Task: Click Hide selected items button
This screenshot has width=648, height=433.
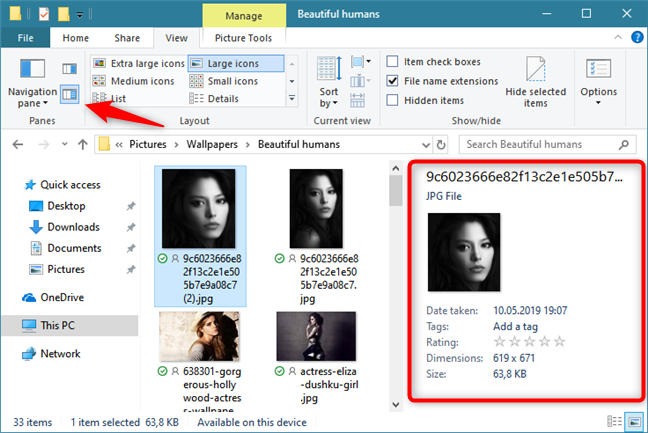Action: pos(536,83)
